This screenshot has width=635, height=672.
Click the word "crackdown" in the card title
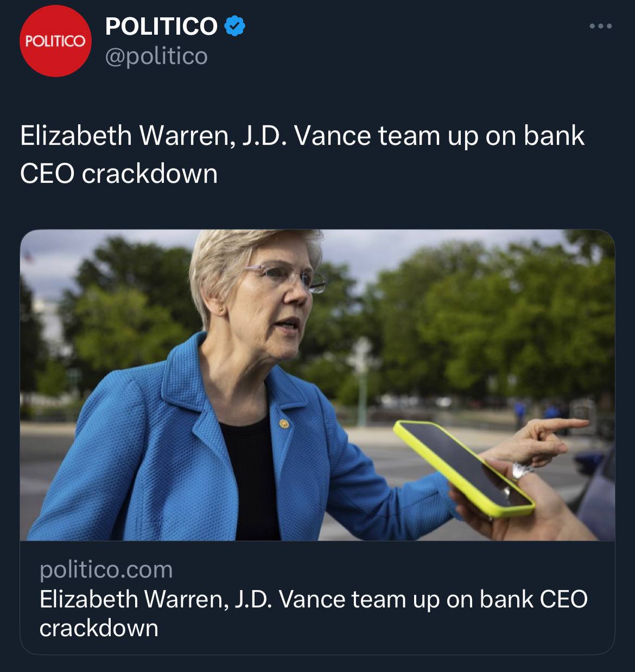click(x=99, y=628)
